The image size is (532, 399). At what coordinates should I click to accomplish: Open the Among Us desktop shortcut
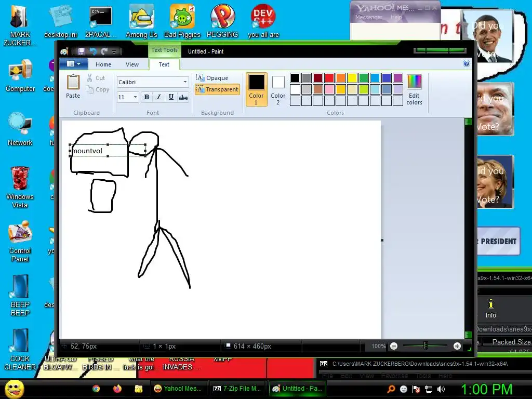click(x=141, y=21)
